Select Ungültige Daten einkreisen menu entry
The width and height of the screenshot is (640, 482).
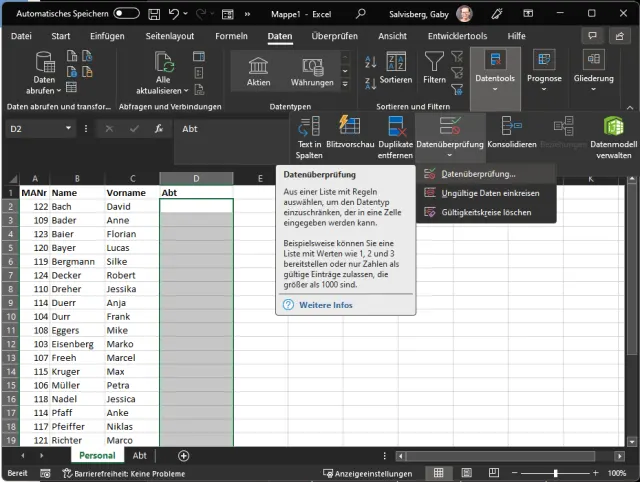[490, 193]
